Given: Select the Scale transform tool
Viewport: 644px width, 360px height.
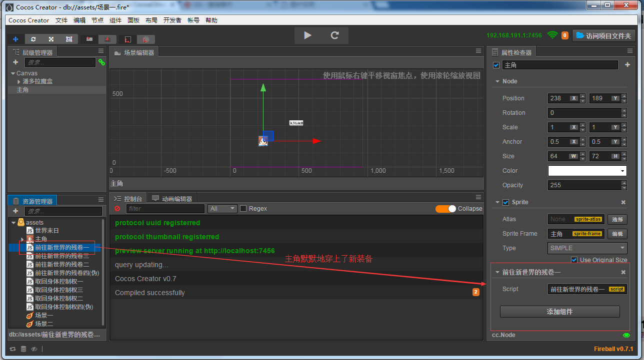Looking at the screenshot, I should click(x=51, y=39).
